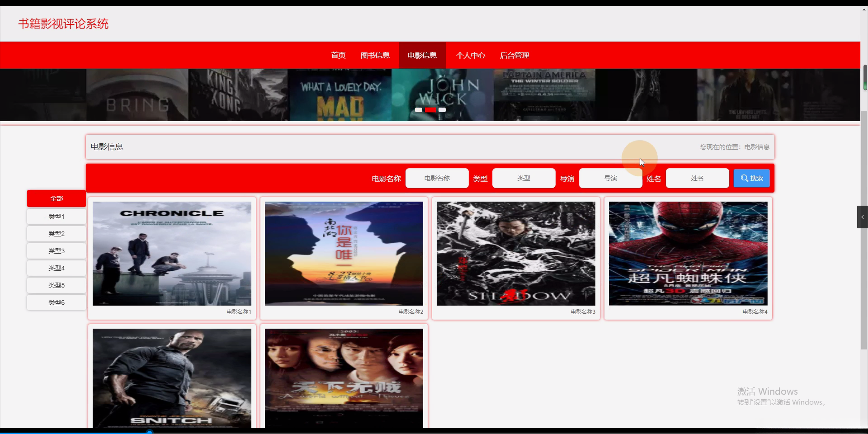Screen dimensions: 868x434
Task: Select the 全部 category filter
Action: 57,198
